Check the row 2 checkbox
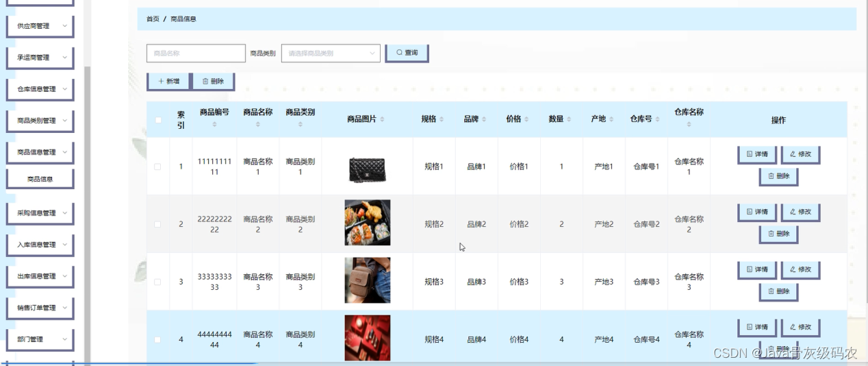Viewport: 868px width, 366px height. pos(158,224)
